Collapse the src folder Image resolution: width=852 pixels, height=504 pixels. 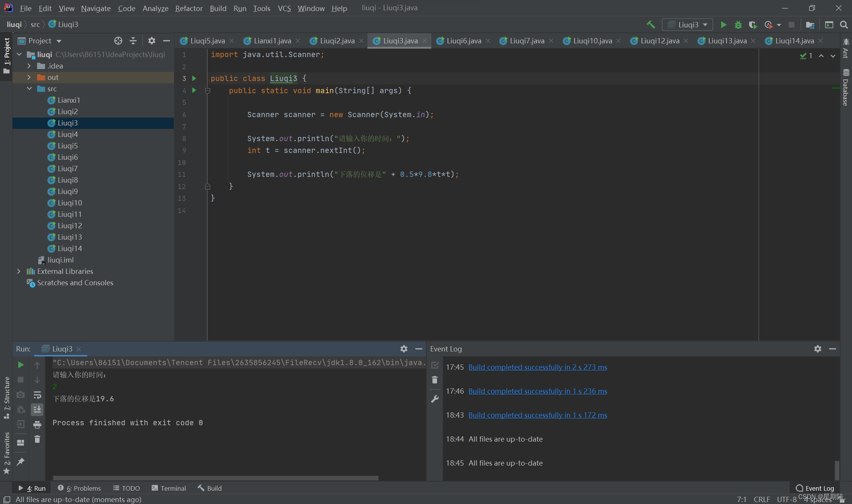[29, 89]
